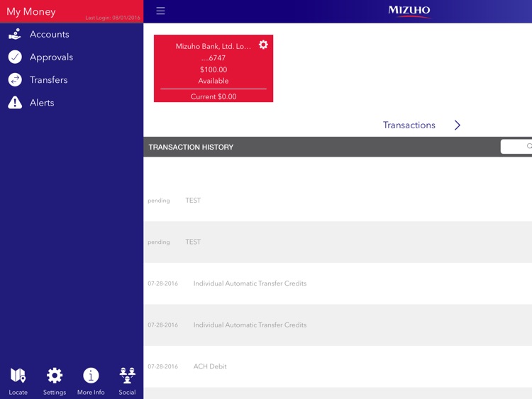Screen dimensions: 532x399
Task: Click the My Money header title
Action: [x=31, y=11]
